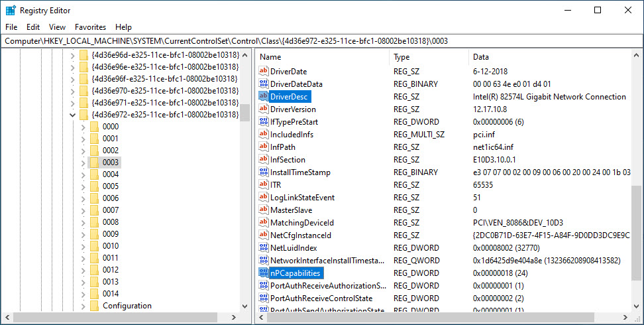This screenshot has width=644, height=325.
Task: Select the ITR value name
Action: (276, 185)
